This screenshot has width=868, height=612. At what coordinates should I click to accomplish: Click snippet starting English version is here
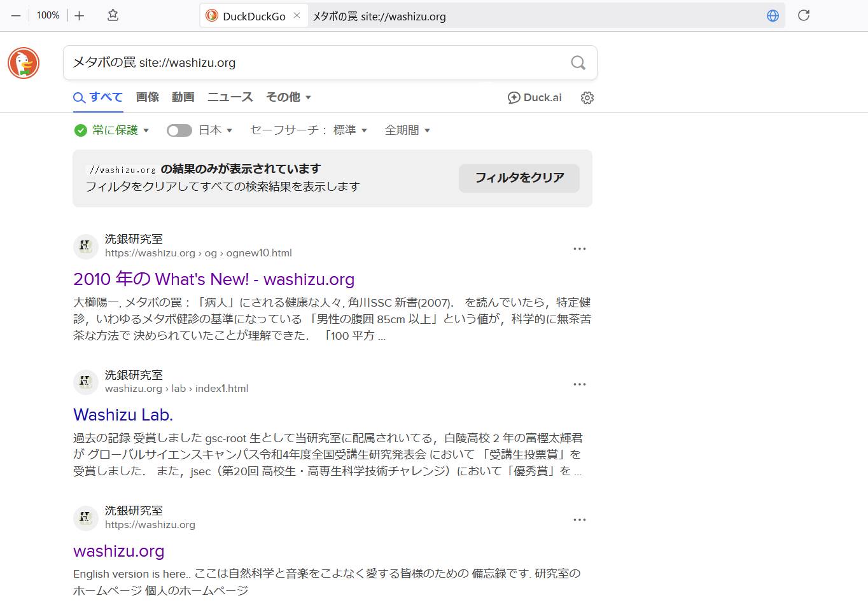pyautogui.click(x=327, y=582)
